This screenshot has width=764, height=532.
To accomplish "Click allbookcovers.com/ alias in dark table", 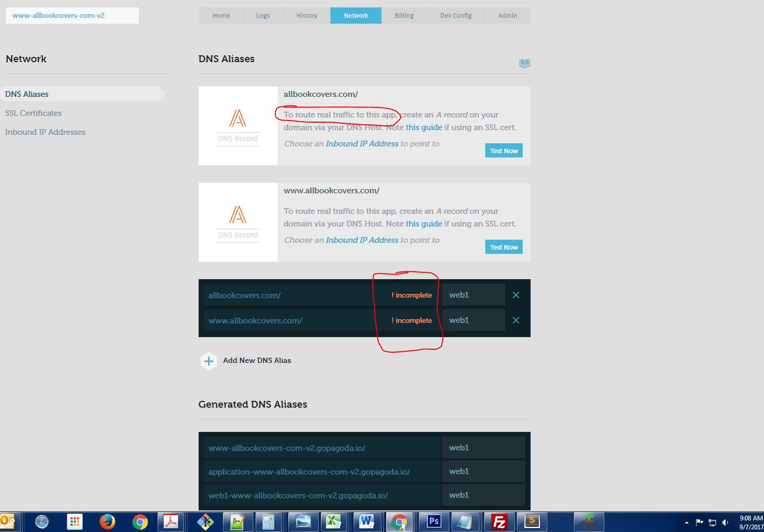I will tap(244, 295).
